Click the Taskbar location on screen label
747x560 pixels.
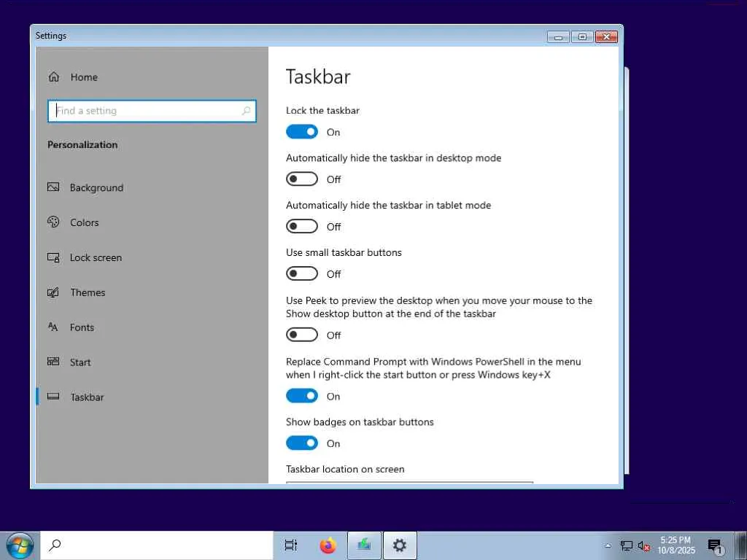point(345,469)
